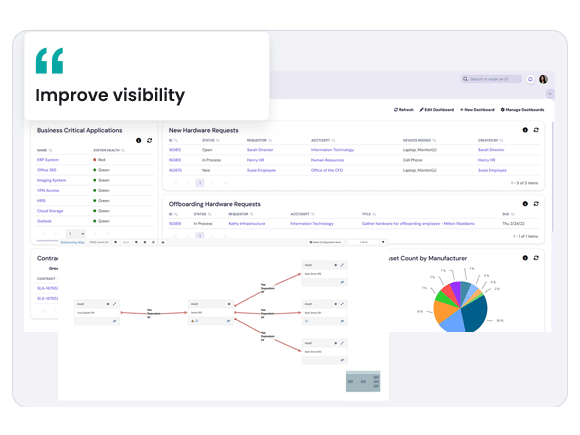Open the Imaging System application

[51, 180]
